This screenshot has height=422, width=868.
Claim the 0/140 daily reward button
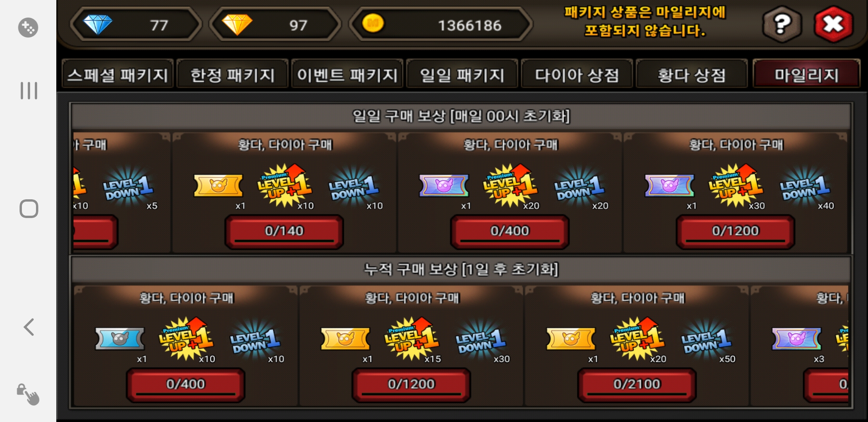[284, 231]
